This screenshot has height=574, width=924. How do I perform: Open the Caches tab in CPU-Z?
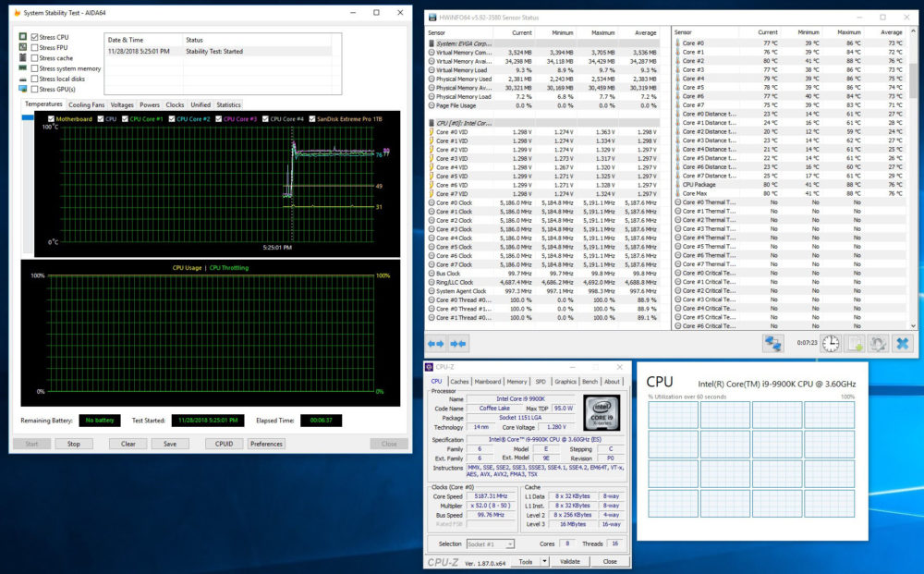click(459, 382)
